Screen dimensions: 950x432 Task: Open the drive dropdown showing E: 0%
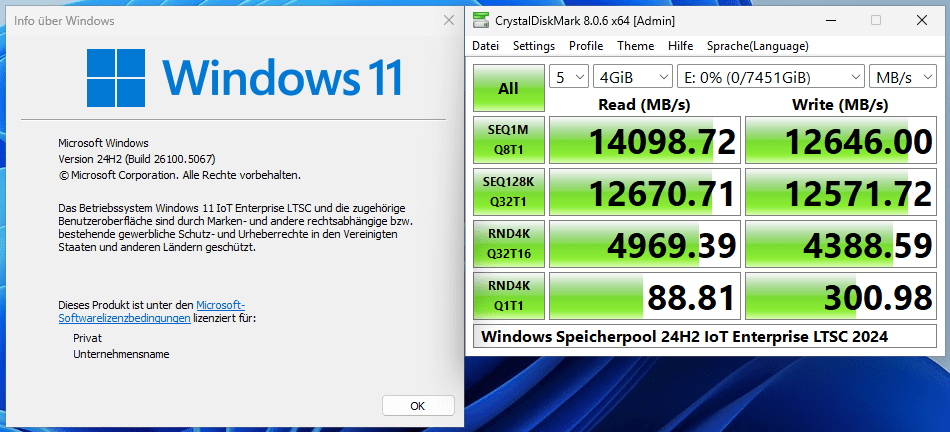(x=770, y=77)
